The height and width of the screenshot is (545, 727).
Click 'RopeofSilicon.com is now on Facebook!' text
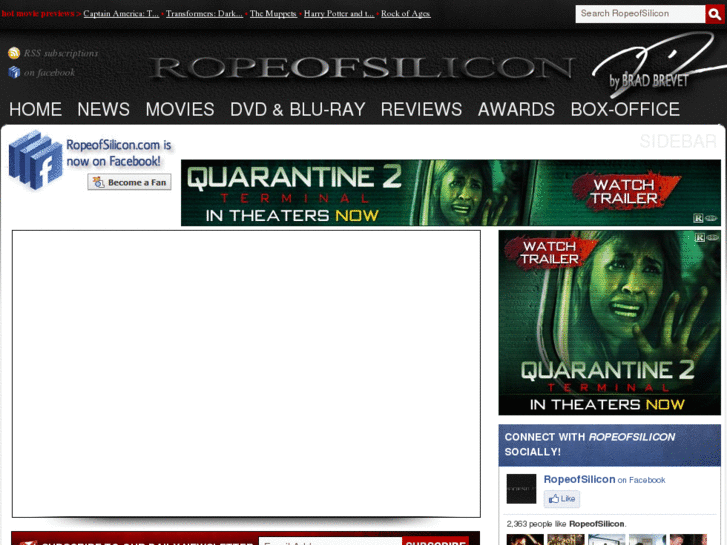119,153
